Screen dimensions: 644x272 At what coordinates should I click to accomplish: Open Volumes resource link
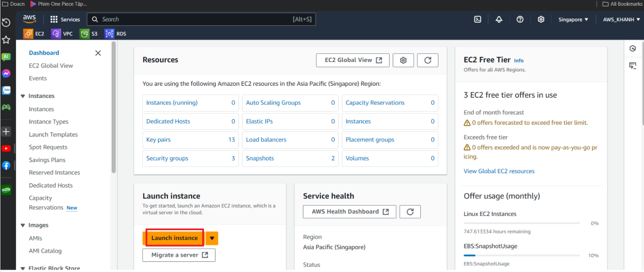tap(357, 158)
